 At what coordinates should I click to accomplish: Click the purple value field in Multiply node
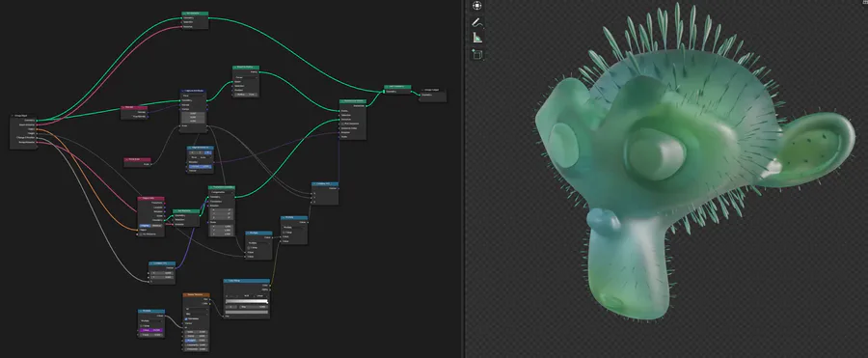pos(151,330)
